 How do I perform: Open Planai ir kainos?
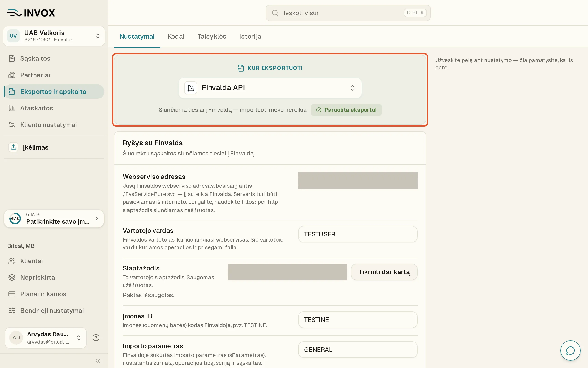pyautogui.click(x=54, y=294)
